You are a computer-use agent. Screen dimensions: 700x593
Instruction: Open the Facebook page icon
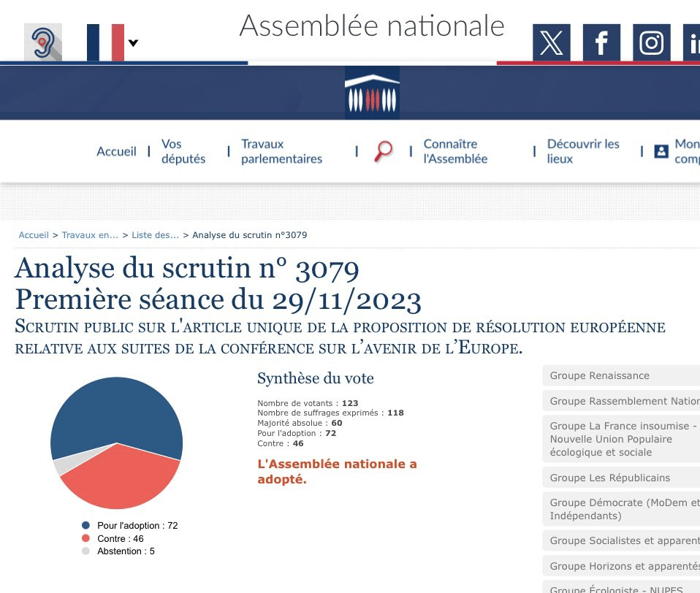click(x=601, y=43)
